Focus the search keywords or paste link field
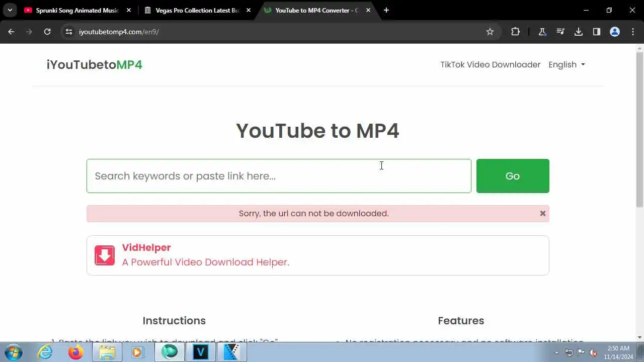The width and height of the screenshot is (644, 362). (x=279, y=176)
